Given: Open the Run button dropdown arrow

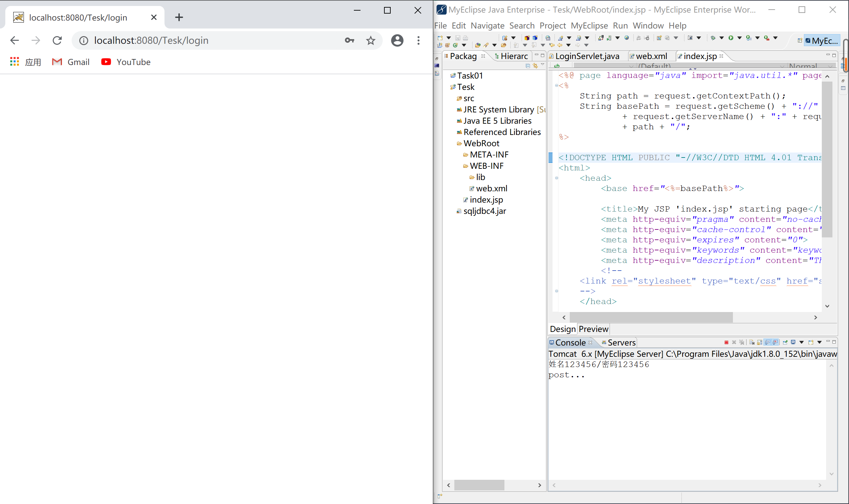Looking at the screenshot, I should click(739, 38).
